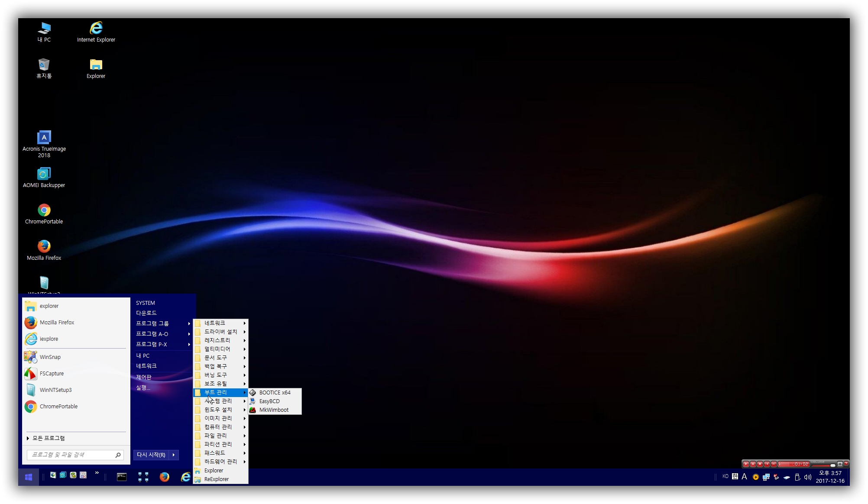The width and height of the screenshot is (868, 504).
Task: Click the orange play tray icon
Action: coord(756,477)
